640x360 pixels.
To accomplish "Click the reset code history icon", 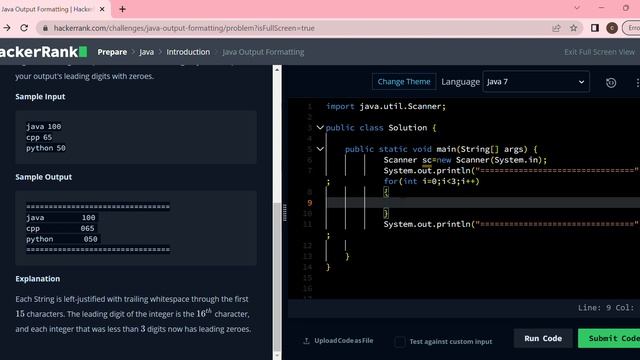I will coord(611,83).
